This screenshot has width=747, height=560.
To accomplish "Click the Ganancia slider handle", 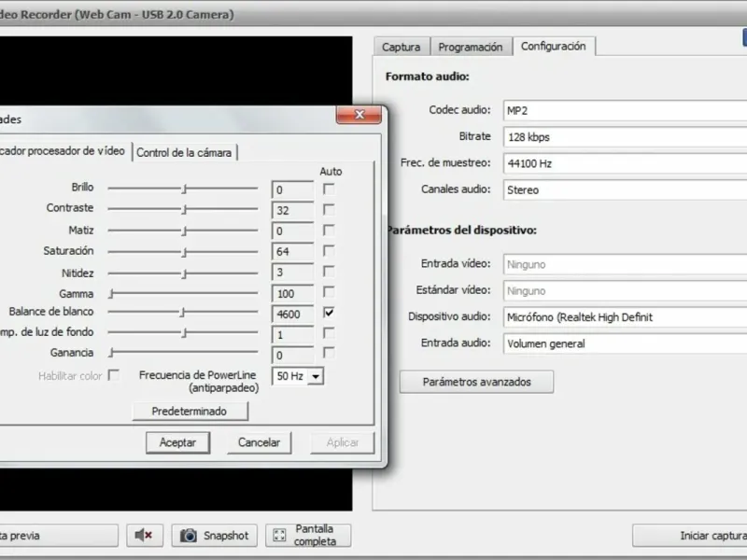I will pos(111,353).
